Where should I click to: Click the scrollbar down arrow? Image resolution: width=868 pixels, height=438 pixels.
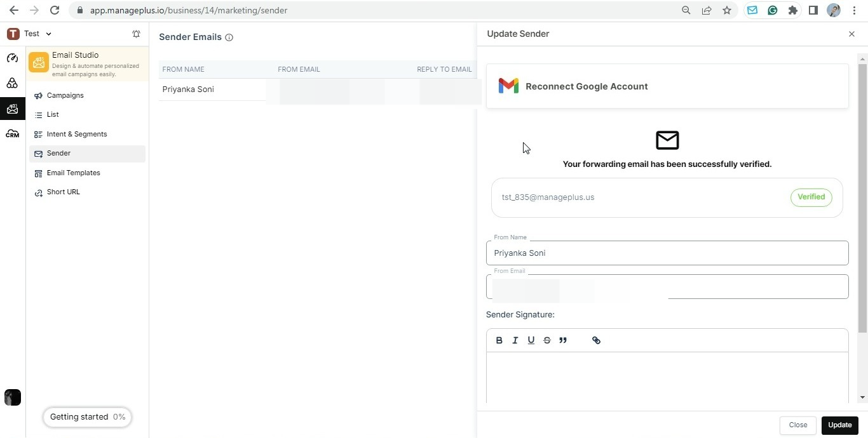pos(862,397)
